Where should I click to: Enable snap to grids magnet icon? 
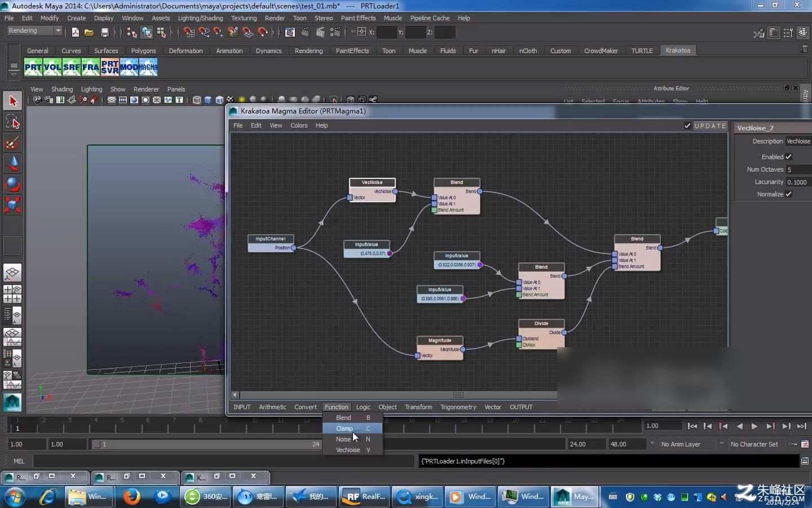pyautogui.click(x=189, y=32)
